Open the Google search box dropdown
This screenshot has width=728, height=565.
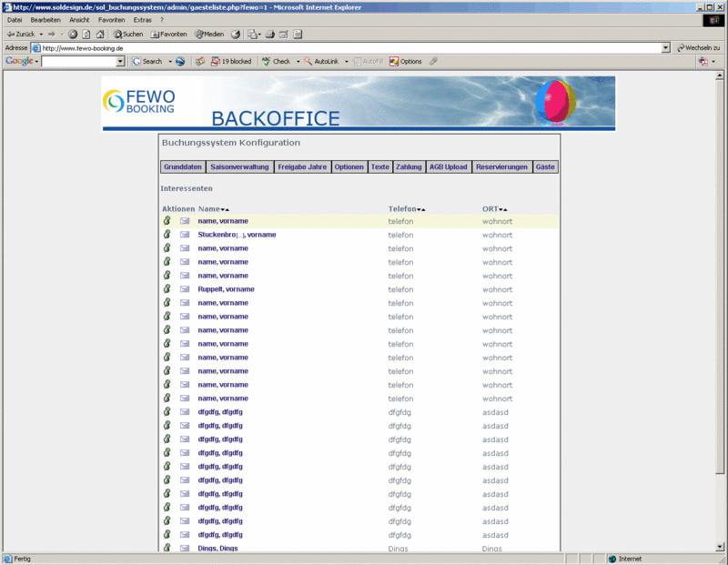tap(120, 61)
